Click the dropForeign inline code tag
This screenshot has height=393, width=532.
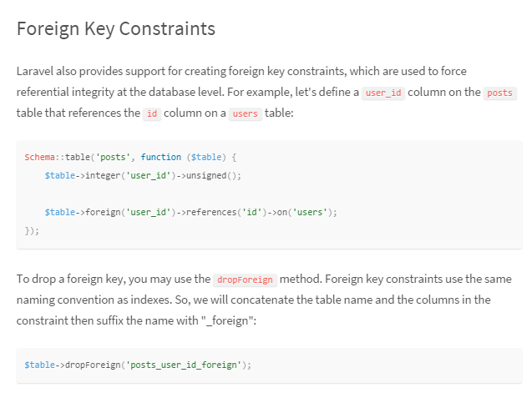(x=245, y=280)
